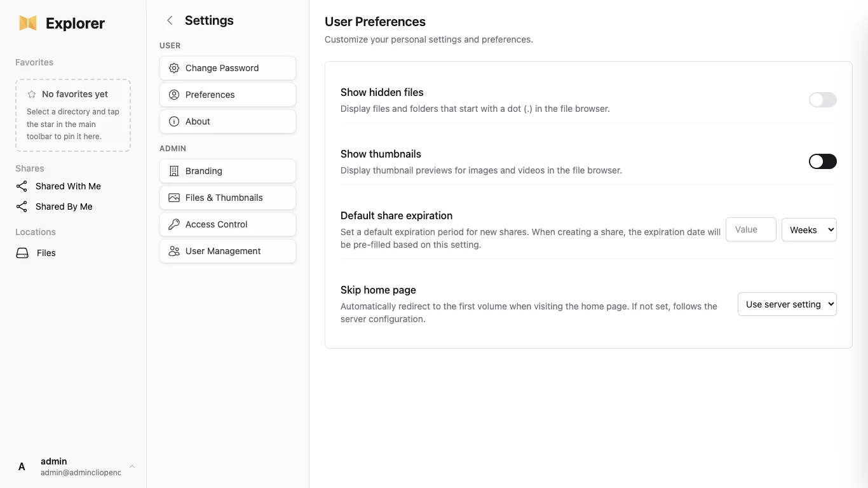
Task: Click the people icon for User Management
Action: (174, 251)
